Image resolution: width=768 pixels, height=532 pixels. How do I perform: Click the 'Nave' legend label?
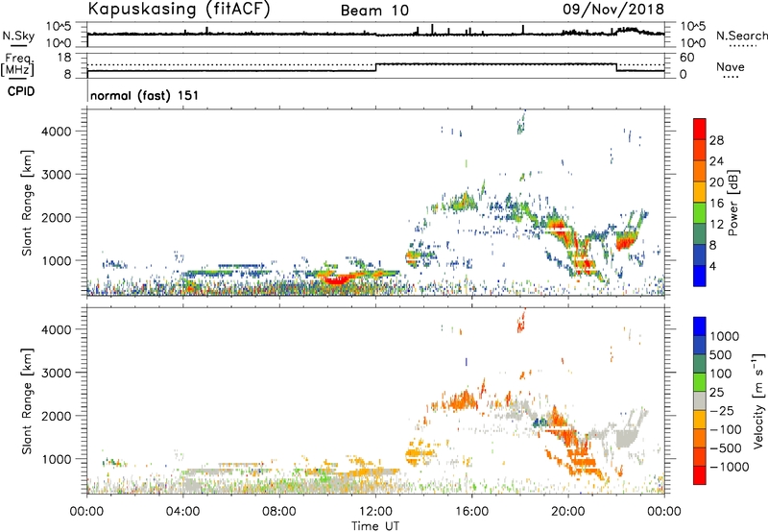(731, 66)
